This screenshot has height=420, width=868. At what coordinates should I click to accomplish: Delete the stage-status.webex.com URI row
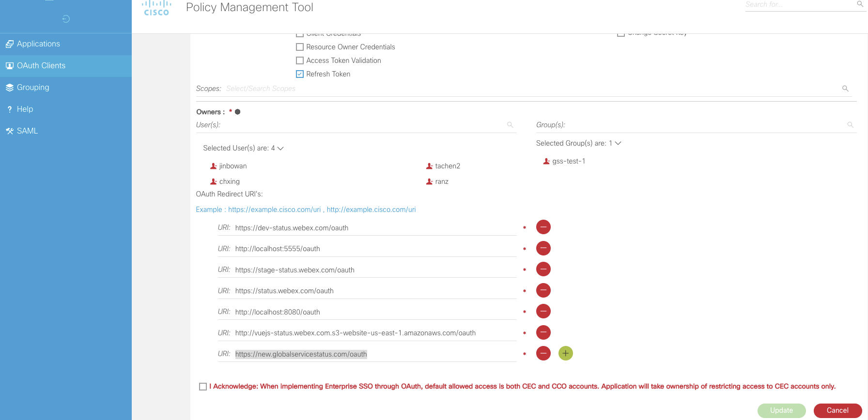[543, 269]
